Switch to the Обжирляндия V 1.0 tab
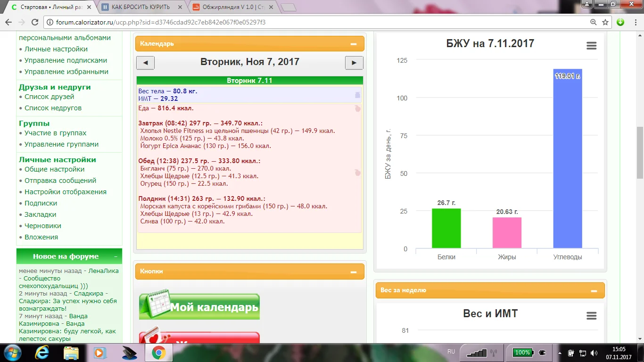 click(x=233, y=7)
